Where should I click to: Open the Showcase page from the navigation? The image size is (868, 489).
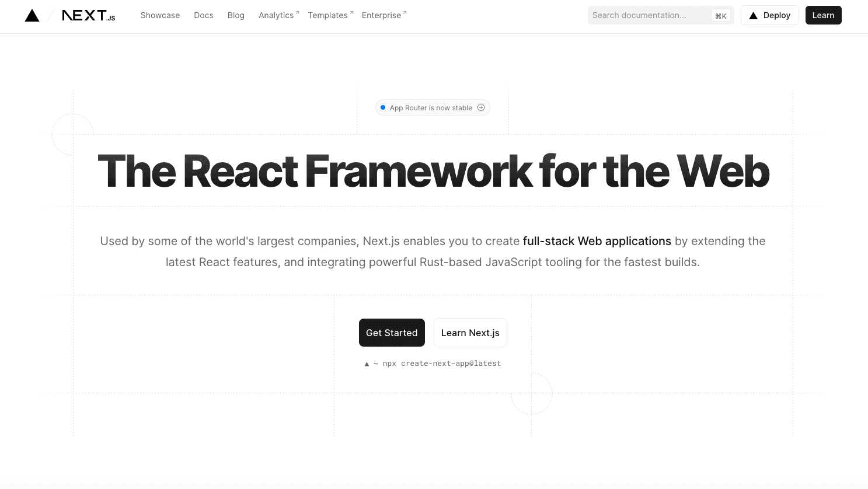click(x=160, y=15)
